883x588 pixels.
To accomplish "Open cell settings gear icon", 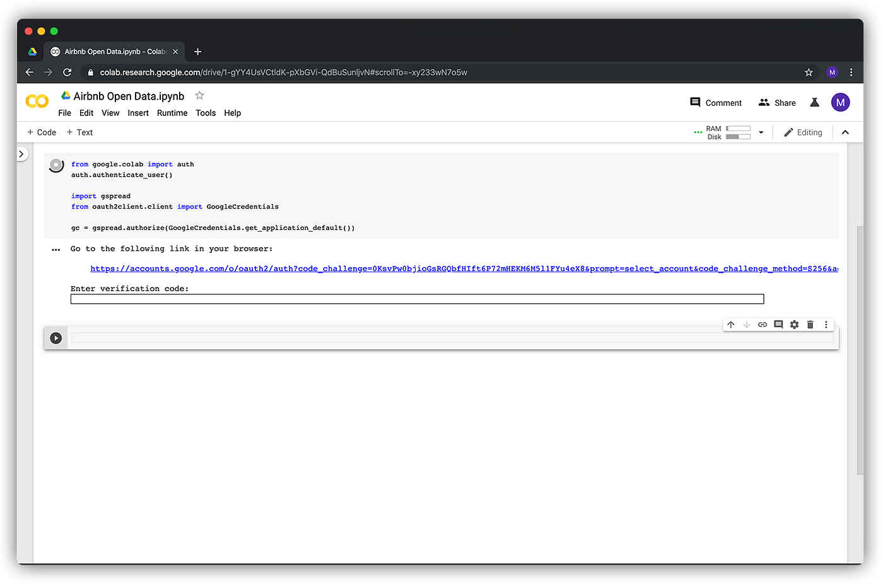I will click(x=794, y=325).
